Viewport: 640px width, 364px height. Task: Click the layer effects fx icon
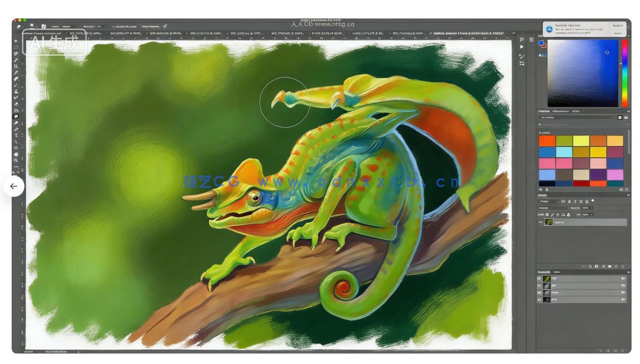click(x=590, y=266)
